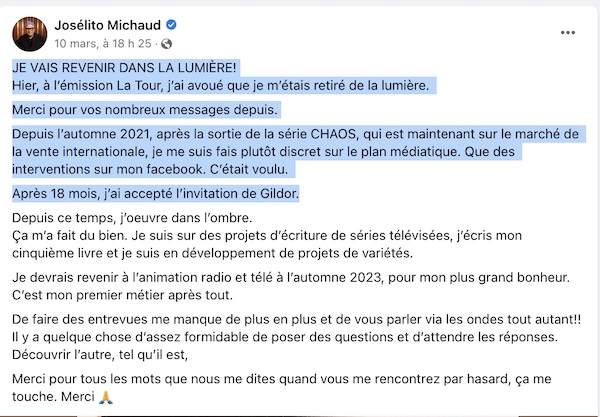Click the line 'Merci pour vos nombreux messages depuis'
600x417 pixels.
point(145,110)
